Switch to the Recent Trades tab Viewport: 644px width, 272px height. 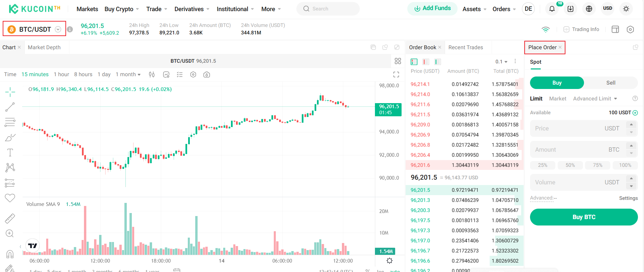click(466, 47)
